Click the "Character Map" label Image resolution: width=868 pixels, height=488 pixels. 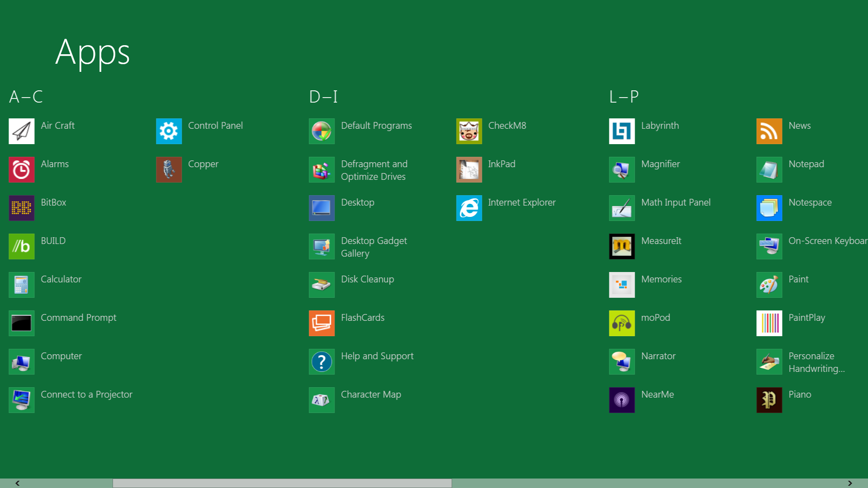[371, 394]
